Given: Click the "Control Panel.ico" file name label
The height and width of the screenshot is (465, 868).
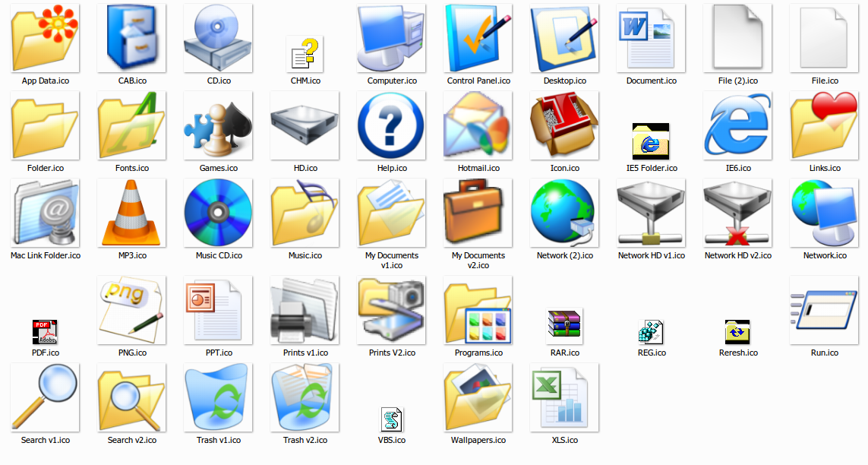Looking at the screenshot, I should [478, 81].
